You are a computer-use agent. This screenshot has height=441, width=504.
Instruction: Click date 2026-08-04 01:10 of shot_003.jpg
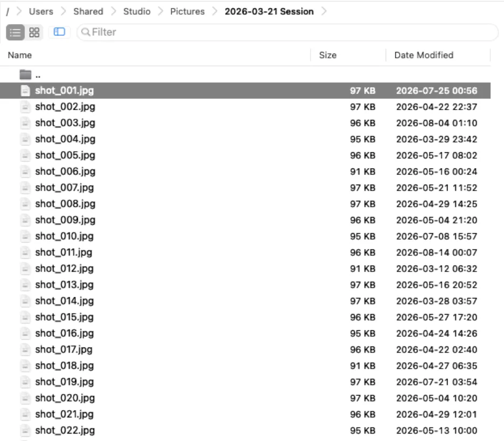coord(437,123)
